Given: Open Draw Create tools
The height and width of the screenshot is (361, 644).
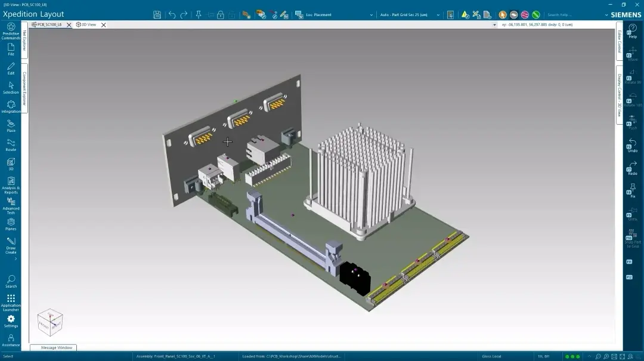Looking at the screenshot, I should (11, 245).
